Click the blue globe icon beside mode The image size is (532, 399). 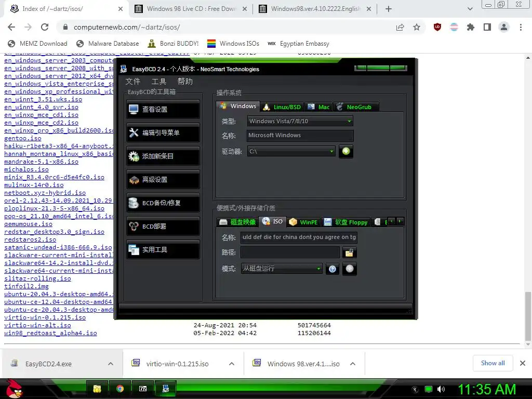click(332, 269)
